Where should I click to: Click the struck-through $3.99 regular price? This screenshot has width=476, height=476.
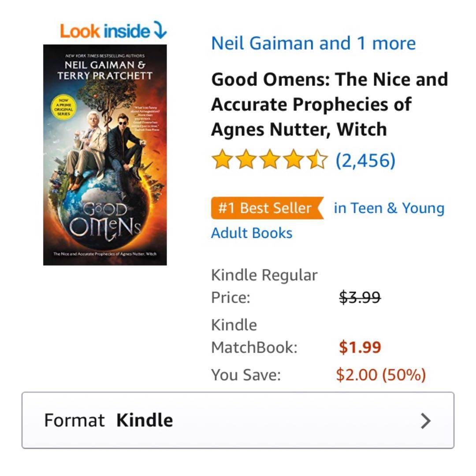coord(360,297)
